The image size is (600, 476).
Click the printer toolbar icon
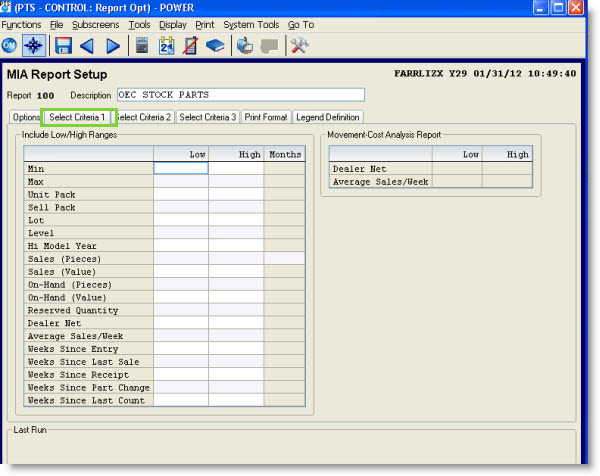(x=245, y=46)
